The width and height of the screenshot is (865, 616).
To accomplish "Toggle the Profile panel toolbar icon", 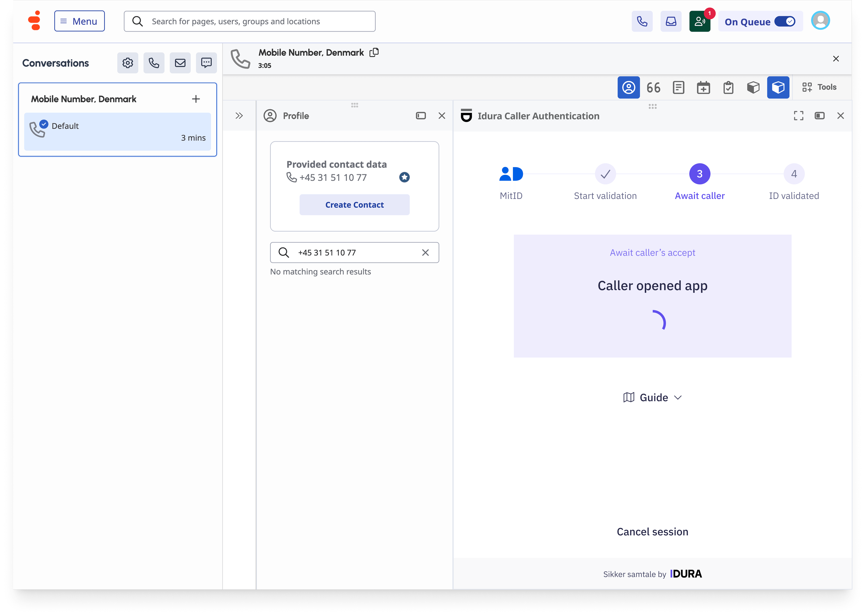I will point(628,87).
